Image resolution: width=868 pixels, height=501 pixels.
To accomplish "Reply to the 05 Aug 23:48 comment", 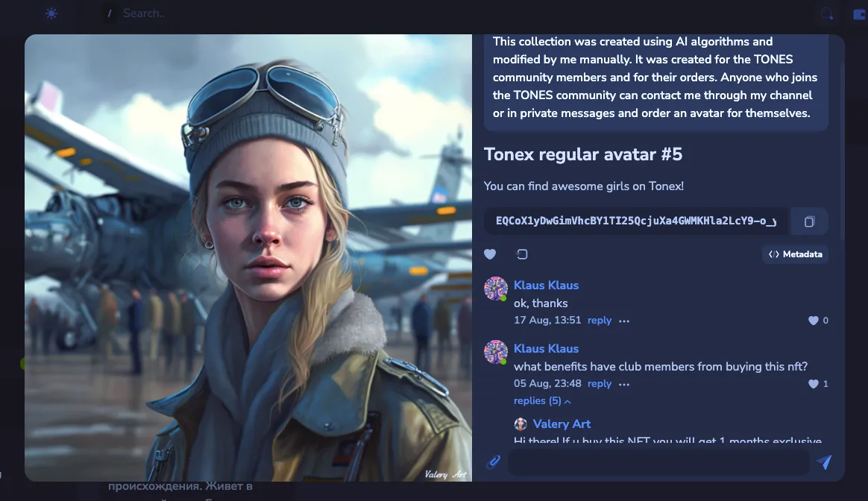I will 600,384.
